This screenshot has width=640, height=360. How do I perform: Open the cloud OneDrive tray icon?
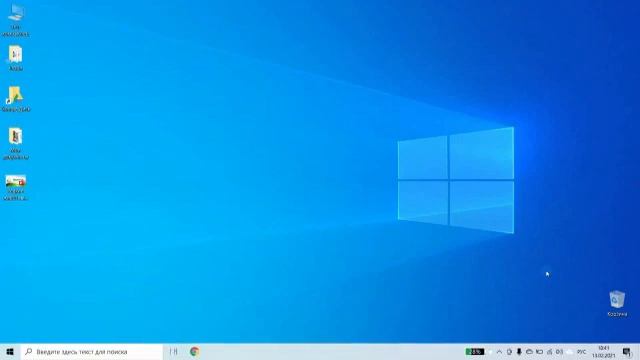point(529,351)
